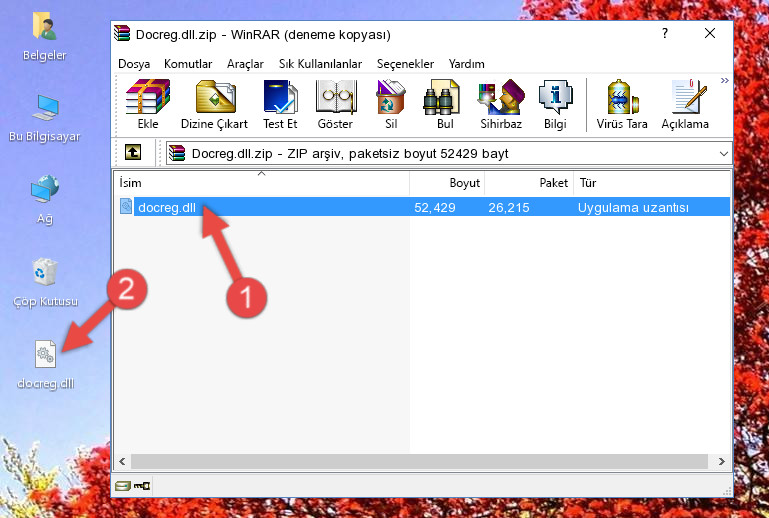Click the WinRAR help question mark
This screenshot has width=769, height=518.
pos(665,33)
